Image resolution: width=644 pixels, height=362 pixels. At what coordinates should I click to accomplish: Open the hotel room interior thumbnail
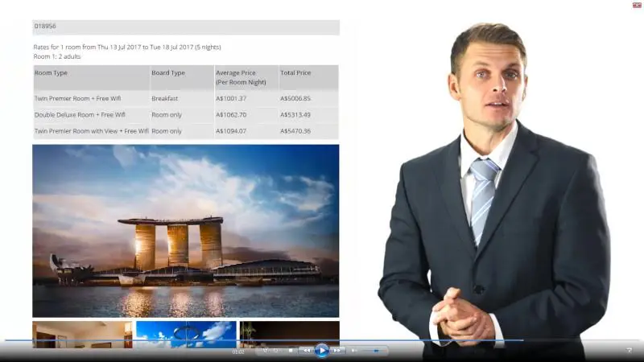82,334
